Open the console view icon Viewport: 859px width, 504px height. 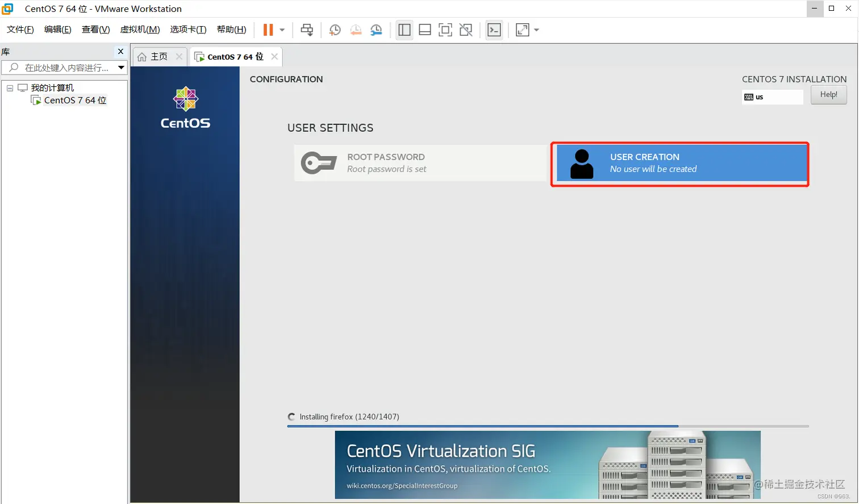pos(494,30)
